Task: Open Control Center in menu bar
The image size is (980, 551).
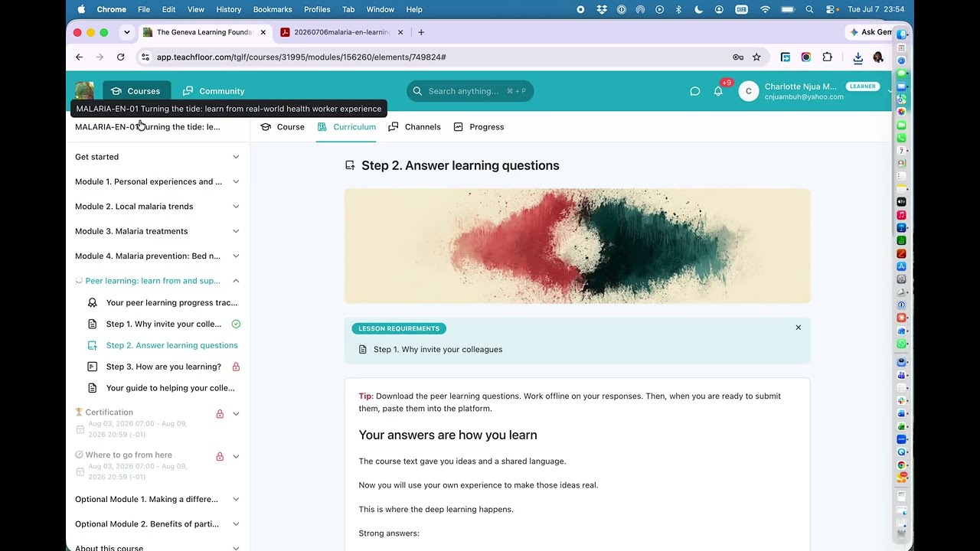Action: tap(831, 9)
